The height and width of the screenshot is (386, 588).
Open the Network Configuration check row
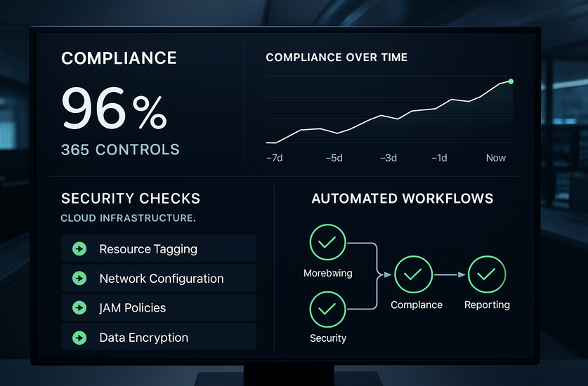159,278
